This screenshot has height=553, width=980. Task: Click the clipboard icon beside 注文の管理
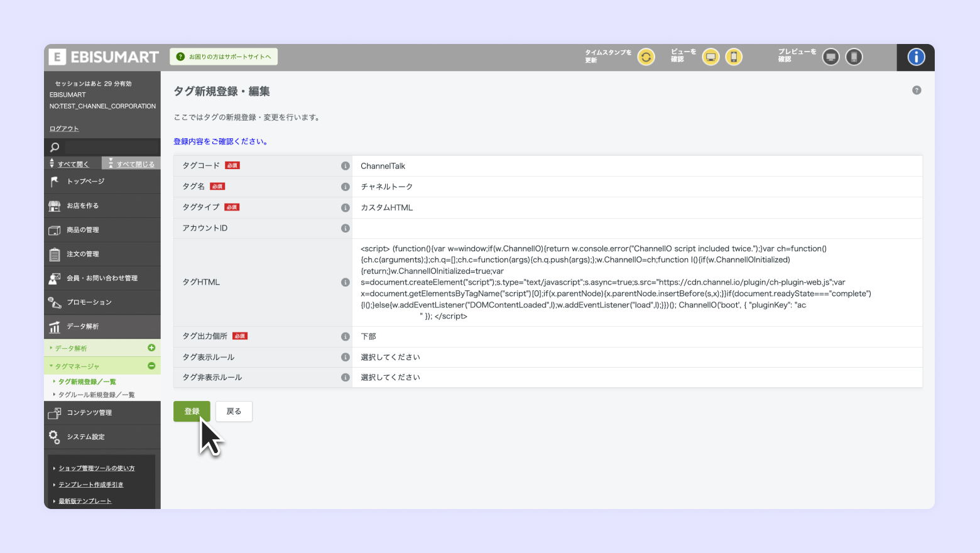pyautogui.click(x=55, y=254)
